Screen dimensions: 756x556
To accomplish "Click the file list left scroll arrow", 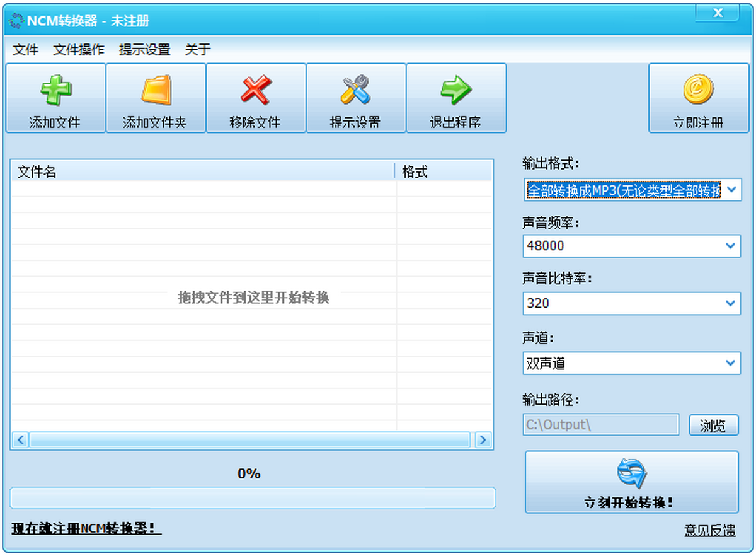I will click(20, 440).
